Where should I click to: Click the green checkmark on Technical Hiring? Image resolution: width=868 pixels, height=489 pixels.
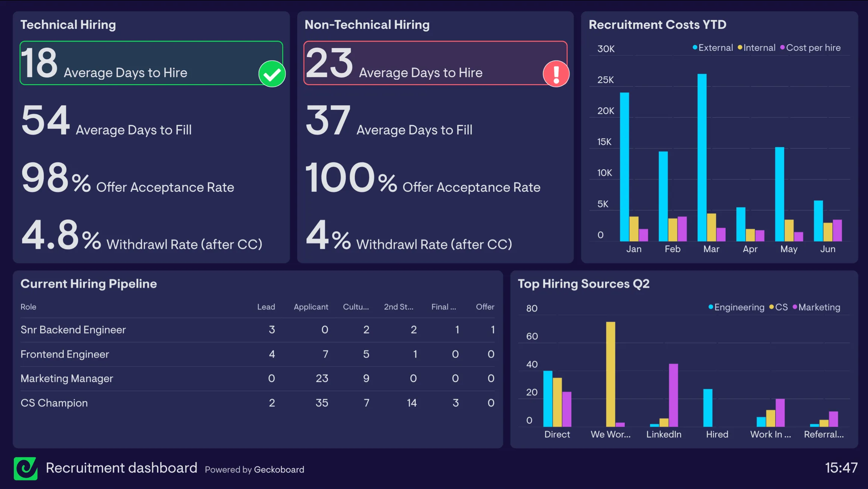[271, 74]
